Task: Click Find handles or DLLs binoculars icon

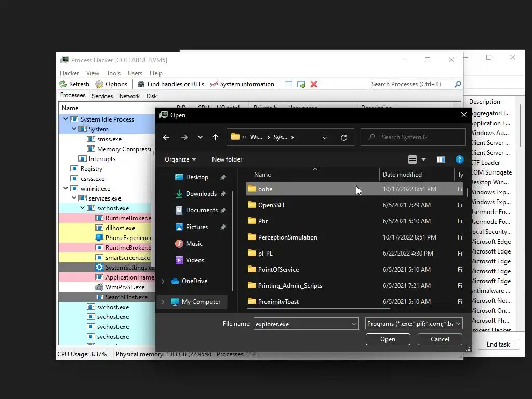Action: point(141,84)
